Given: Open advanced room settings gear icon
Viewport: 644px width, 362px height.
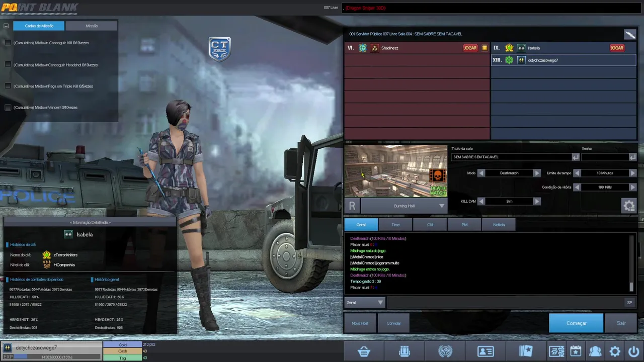Looking at the screenshot, I should tap(629, 205).
